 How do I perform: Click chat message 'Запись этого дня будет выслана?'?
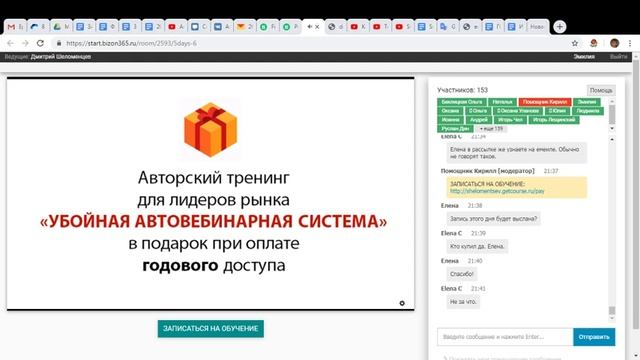pyautogui.click(x=493, y=219)
